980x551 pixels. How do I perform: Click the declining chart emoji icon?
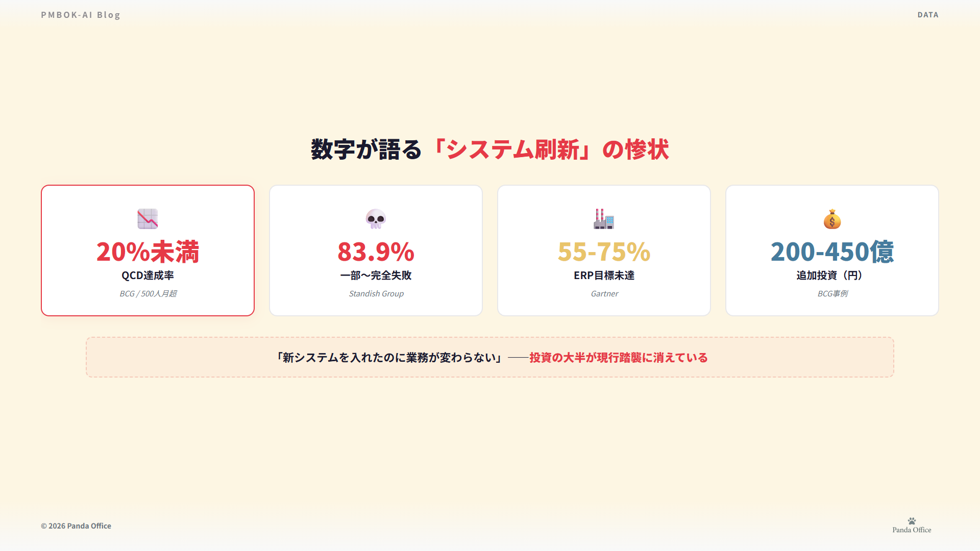coord(148,219)
